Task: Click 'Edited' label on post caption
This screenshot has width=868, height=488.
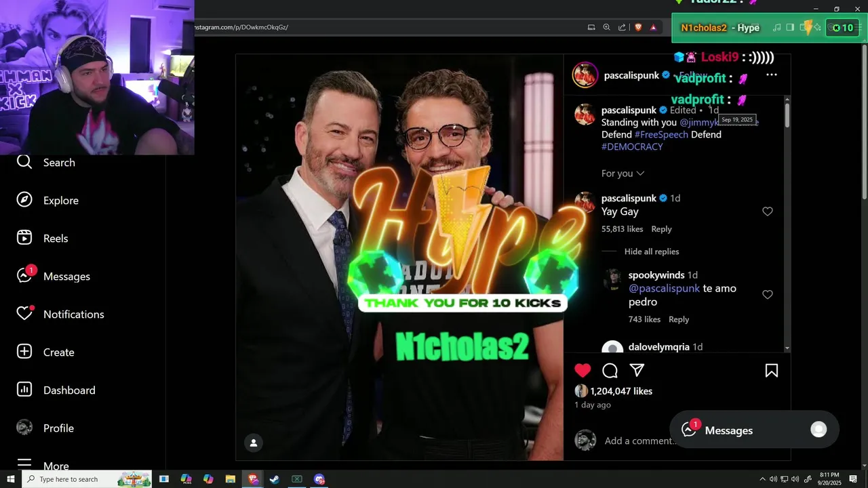Action: (683, 110)
